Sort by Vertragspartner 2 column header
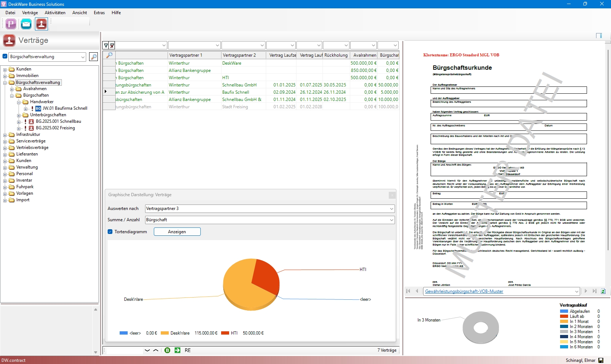611x364 pixels. pos(243,55)
